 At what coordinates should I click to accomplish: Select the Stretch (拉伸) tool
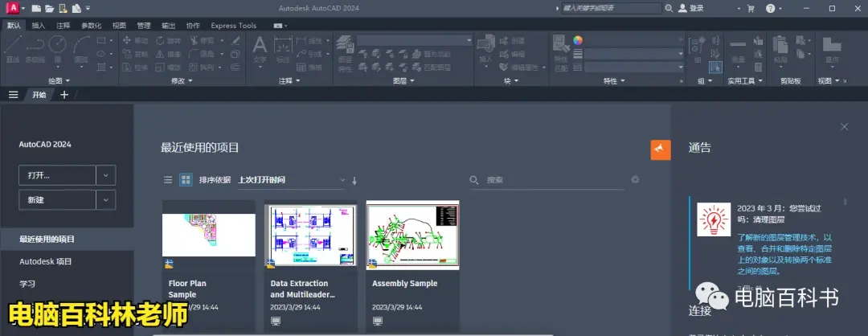[x=134, y=68]
